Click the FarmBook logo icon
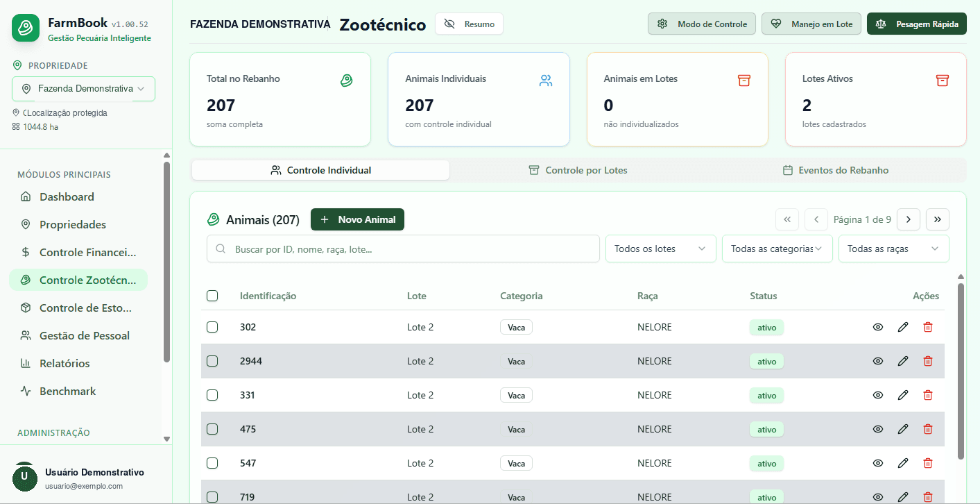This screenshot has height=504, width=980. tap(26, 28)
